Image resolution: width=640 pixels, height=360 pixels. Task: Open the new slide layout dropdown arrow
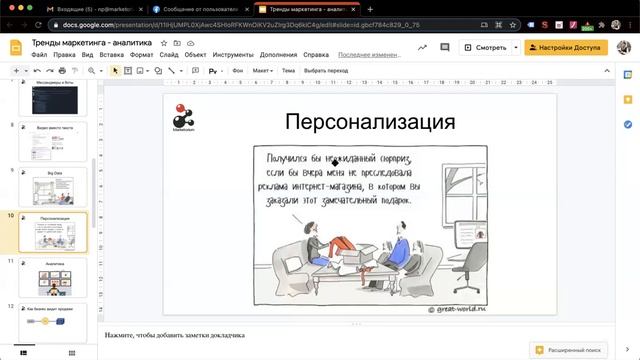tap(26, 71)
